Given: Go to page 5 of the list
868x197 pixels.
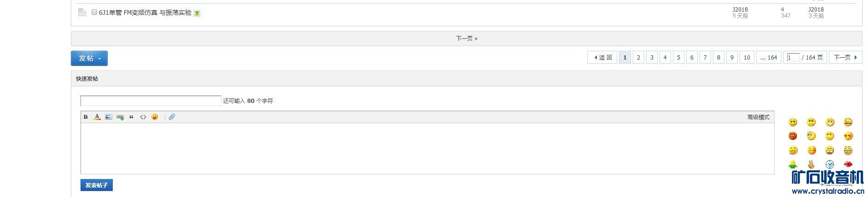Looking at the screenshot, I should 678,58.
